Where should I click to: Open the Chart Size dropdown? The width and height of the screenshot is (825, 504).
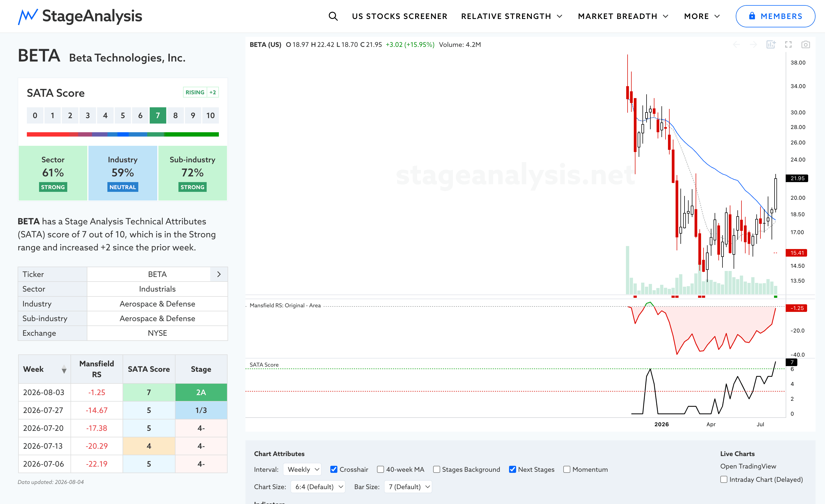click(x=318, y=487)
